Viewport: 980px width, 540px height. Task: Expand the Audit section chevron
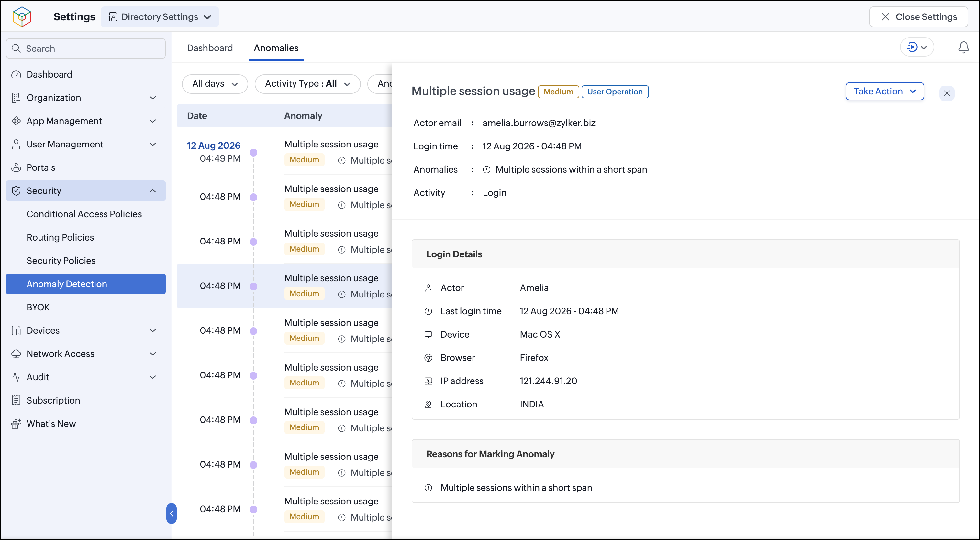pyautogui.click(x=153, y=377)
